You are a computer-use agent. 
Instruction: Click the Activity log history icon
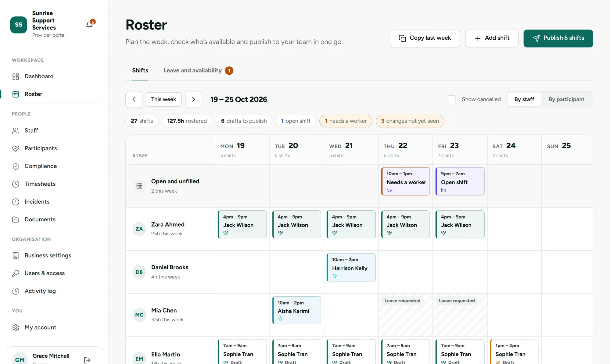click(x=16, y=291)
